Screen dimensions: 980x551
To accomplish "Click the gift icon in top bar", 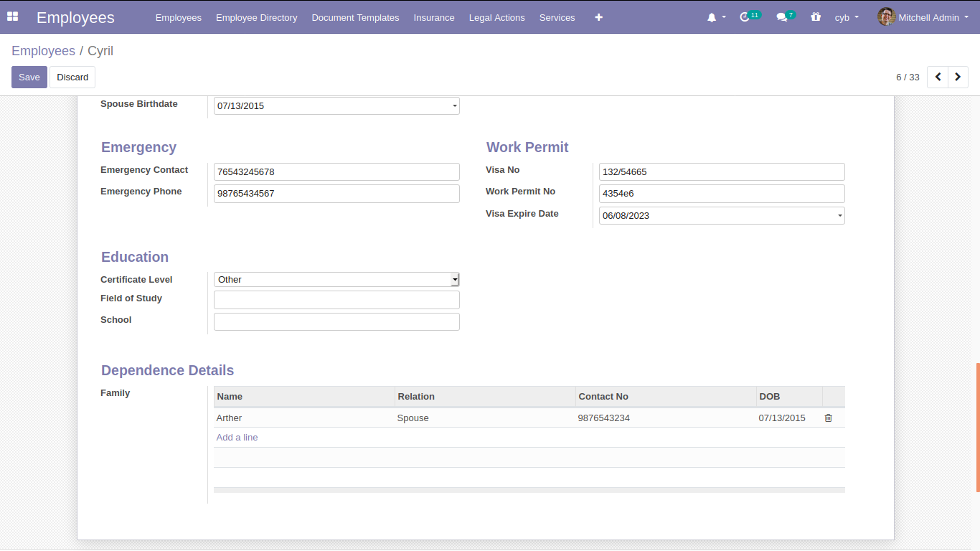I will (x=816, y=17).
